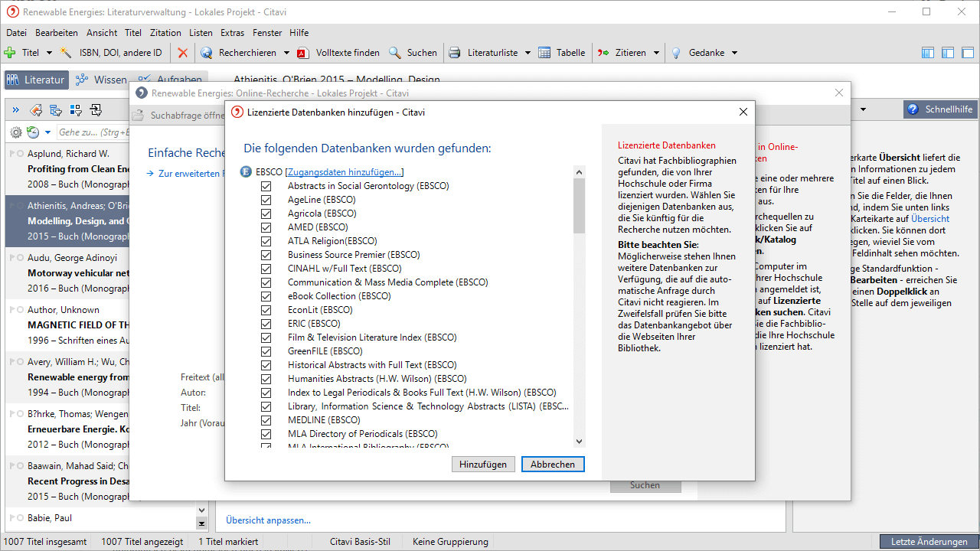Screen dimensions: 980x551
Task: Click the database list scrollbar thumb
Action: (579, 205)
